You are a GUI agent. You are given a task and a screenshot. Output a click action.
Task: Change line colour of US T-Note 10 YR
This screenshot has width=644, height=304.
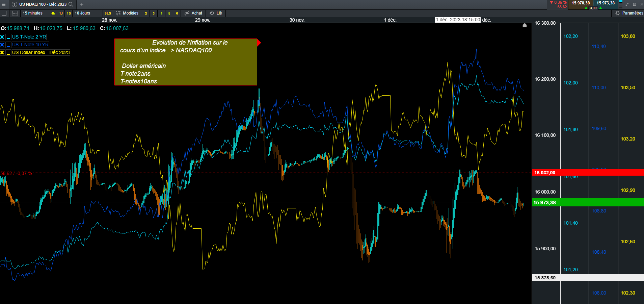8,45
